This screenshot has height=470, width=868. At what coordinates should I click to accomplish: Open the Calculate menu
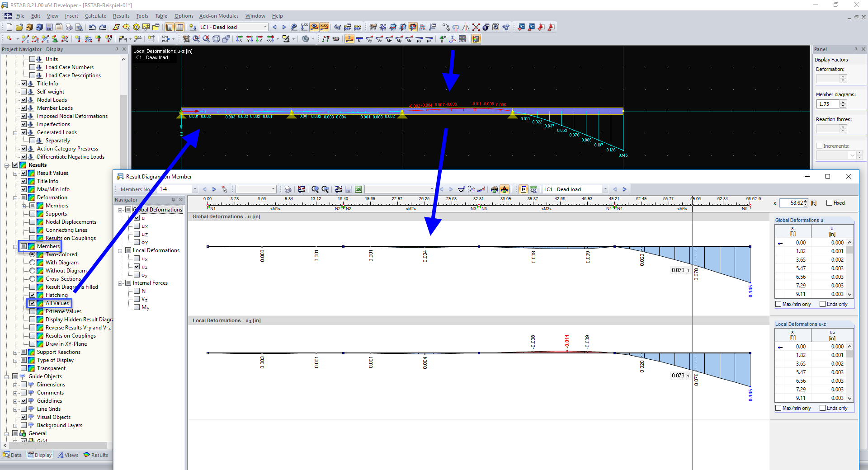[95, 16]
